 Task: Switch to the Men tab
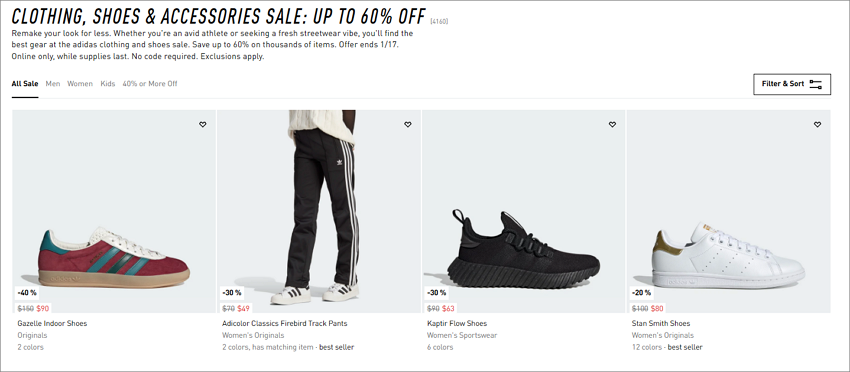pos(53,84)
